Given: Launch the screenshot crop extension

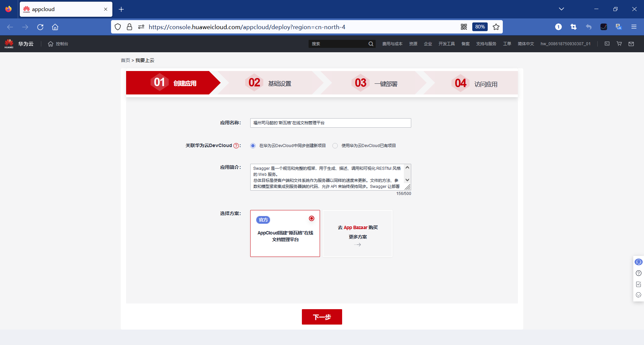Looking at the screenshot, I should 574,27.
